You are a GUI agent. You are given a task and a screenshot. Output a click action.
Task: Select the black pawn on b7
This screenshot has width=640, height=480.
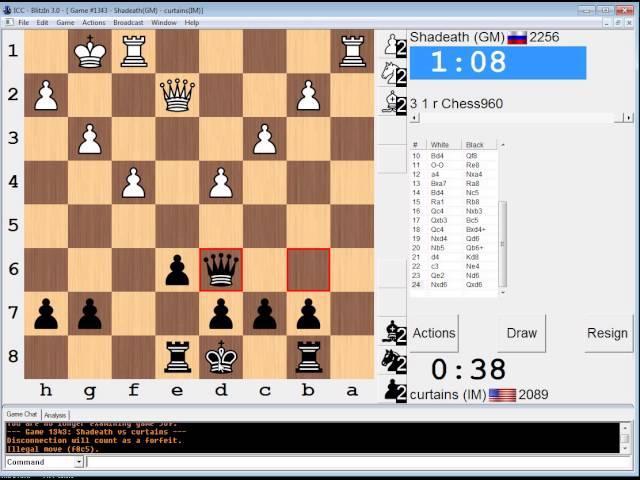(309, 313)
